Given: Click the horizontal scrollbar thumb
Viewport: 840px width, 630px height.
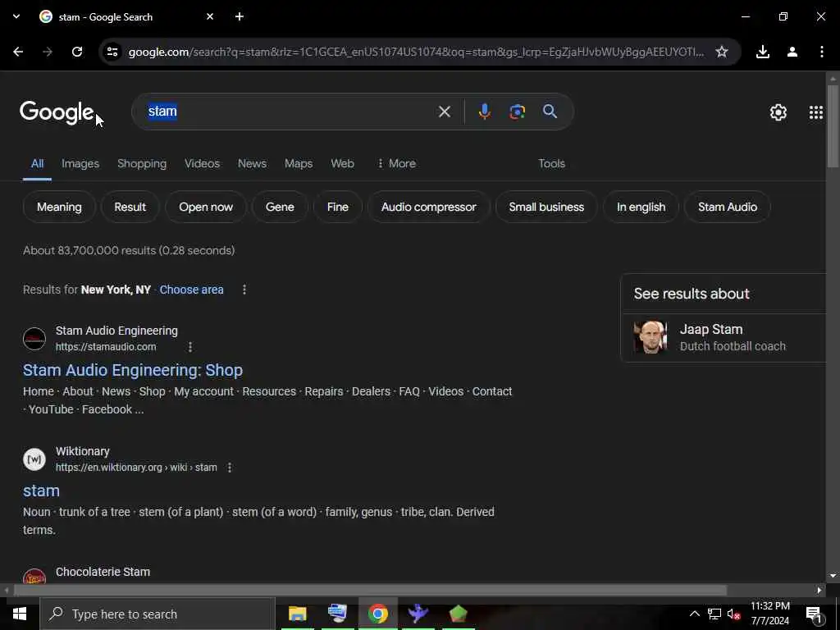Looking at the screenshot, I should point(370,591).
